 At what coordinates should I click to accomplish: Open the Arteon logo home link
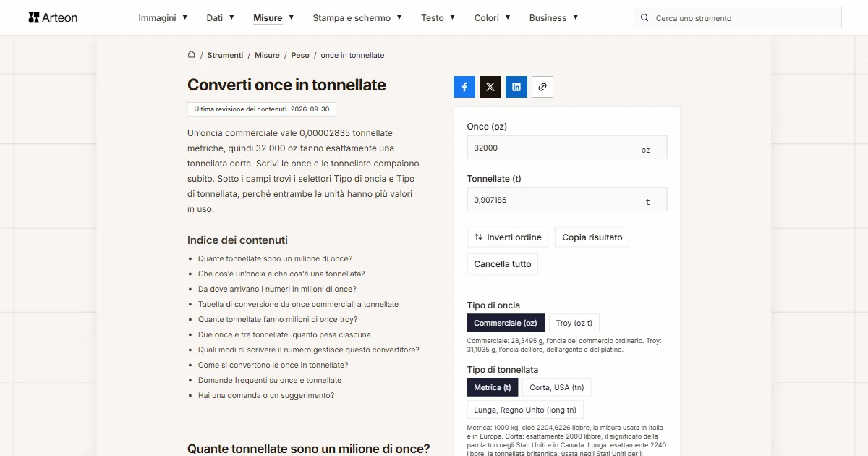point(53,17)
